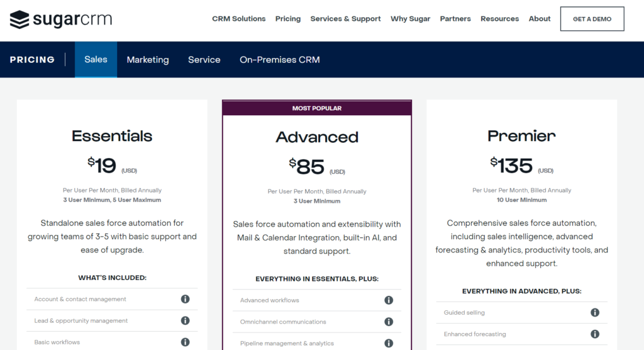This screenshot has width=644, height=350.
Task: Click the Essentials plan heading
Action: [x=112, y=136]
